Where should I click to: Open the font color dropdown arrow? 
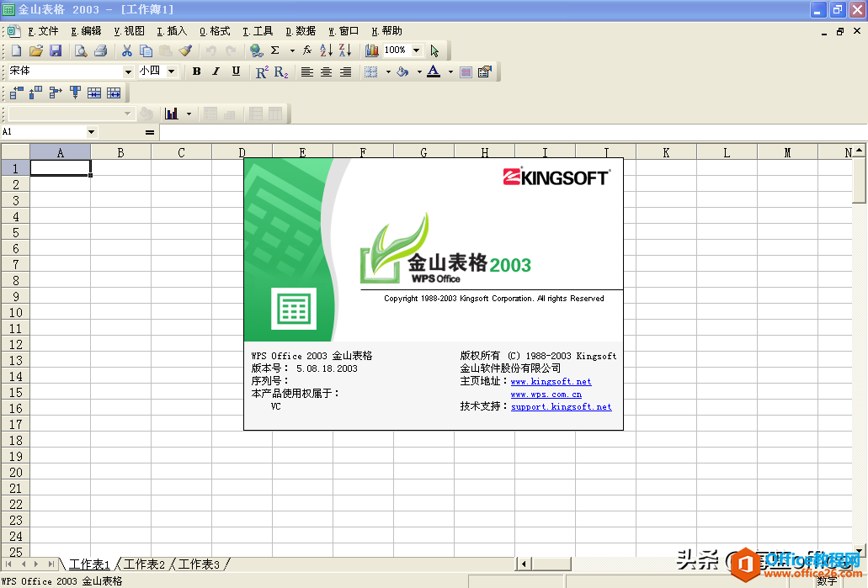[x=450, y=72]
